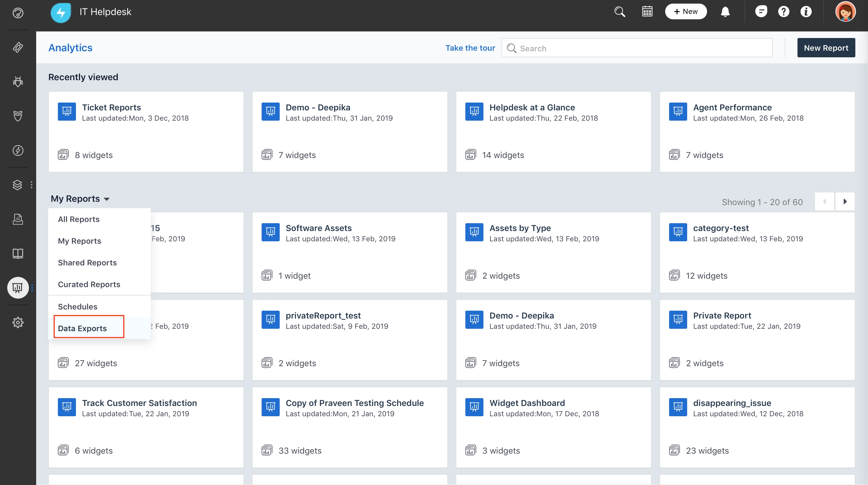Select Data Exports menu entry
Screen dimensions: 868x485
(82, 328)
